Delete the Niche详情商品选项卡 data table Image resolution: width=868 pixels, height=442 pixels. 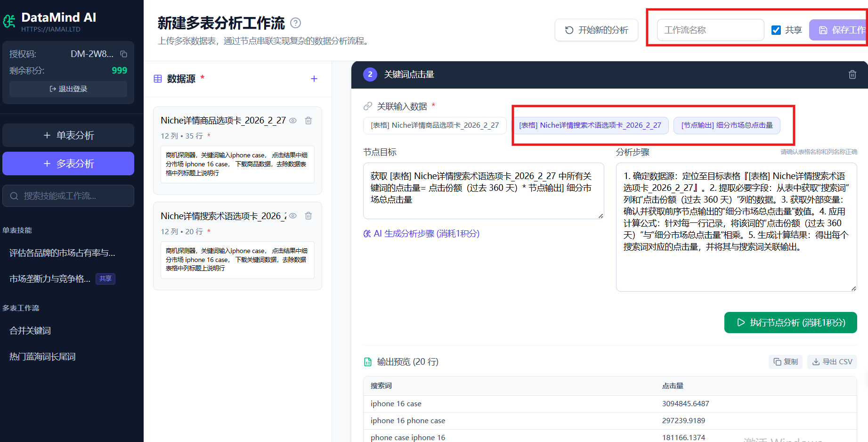tap(308, 121)
